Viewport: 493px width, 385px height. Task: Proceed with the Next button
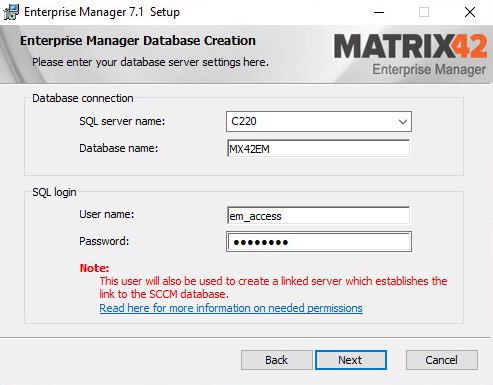point(351,360)
